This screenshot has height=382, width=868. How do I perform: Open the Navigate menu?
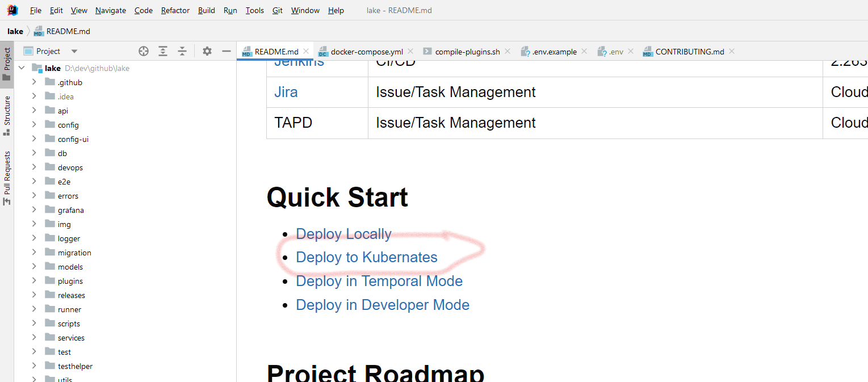pos(111,10)
